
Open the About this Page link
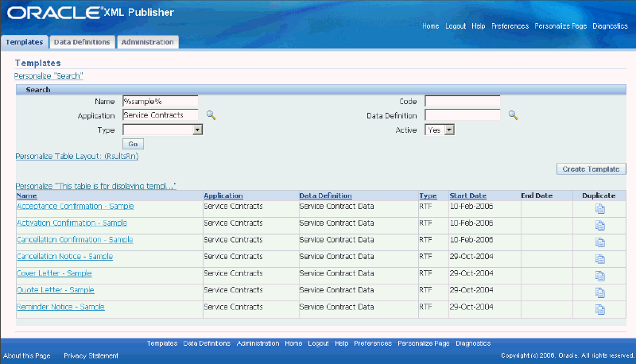(27, 355)
